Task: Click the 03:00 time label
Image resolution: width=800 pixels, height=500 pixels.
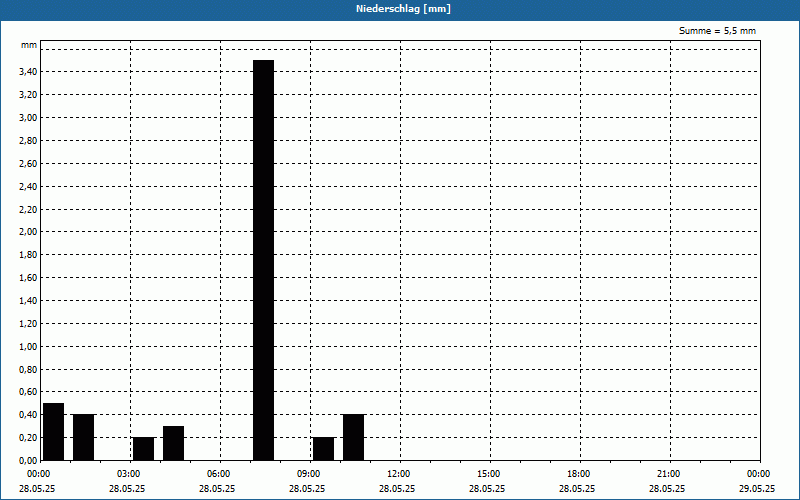Action: click(x=128, y=474)
